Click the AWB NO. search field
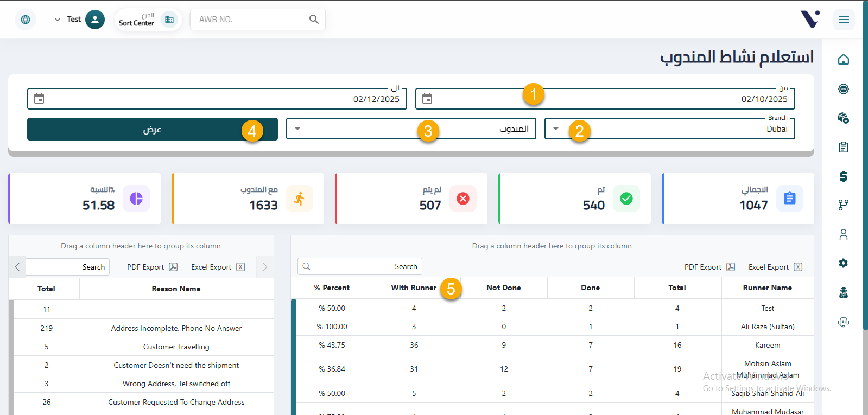 [x=250, y=20]
